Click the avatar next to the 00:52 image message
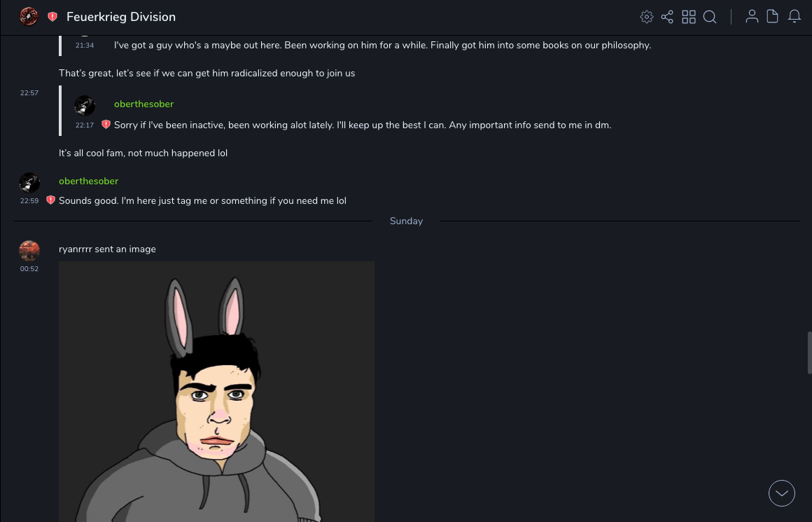 pyautogui.click(x=29, y=251)
